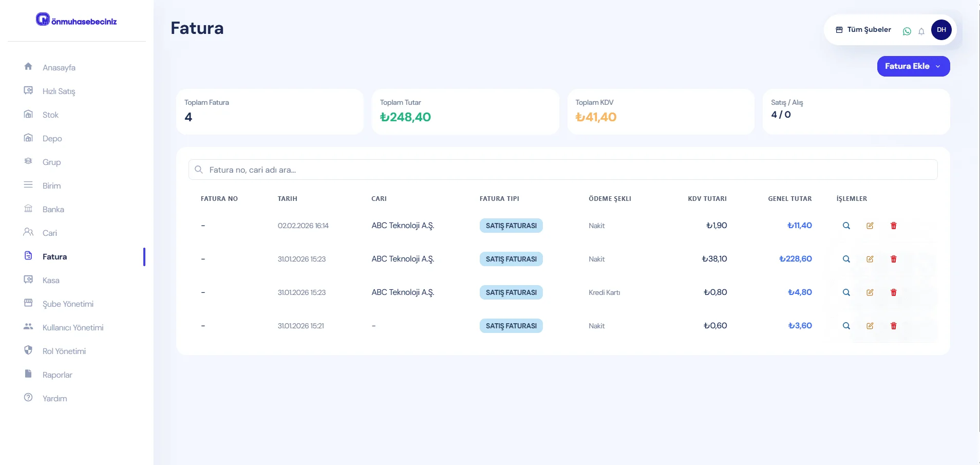The image size is (980, 465).
Task: Click the önmuhasebeciniz logo
Action: tap(77, 21)
